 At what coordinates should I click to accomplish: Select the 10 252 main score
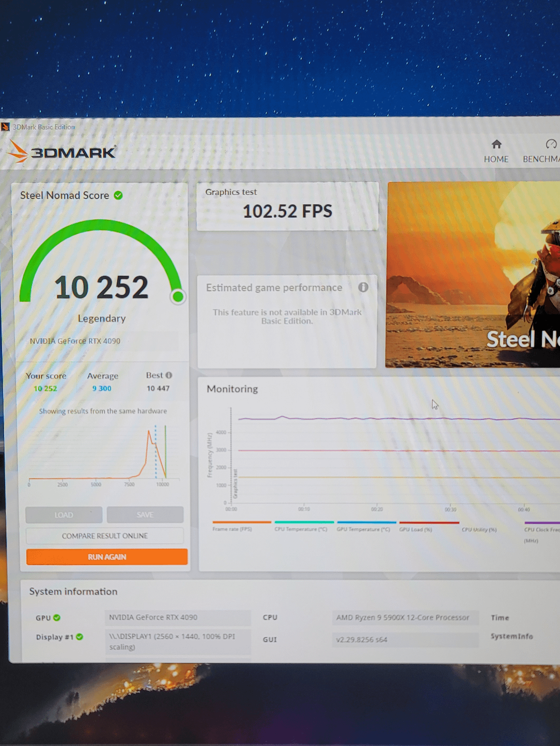[x=102, y=287]
